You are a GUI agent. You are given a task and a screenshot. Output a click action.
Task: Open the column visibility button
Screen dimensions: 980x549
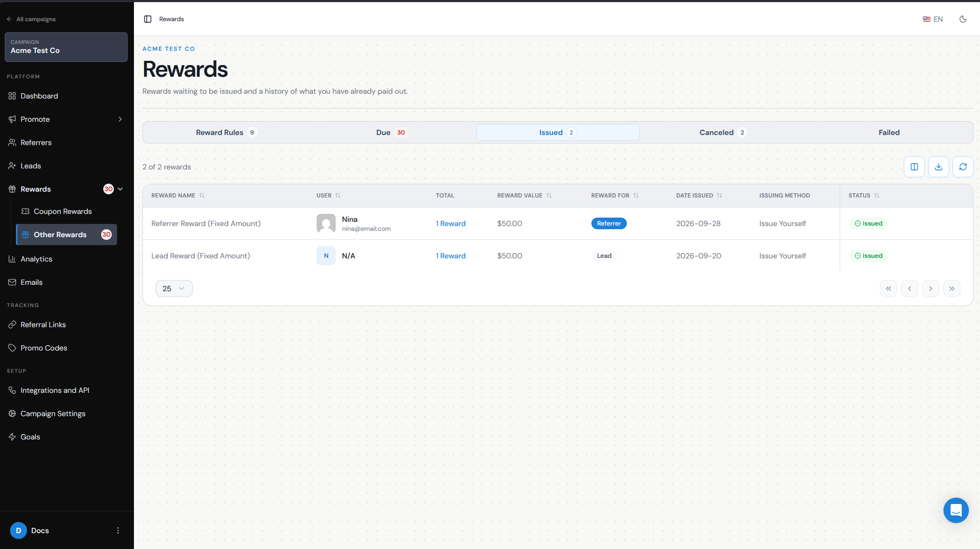click(x=914, y=167)
